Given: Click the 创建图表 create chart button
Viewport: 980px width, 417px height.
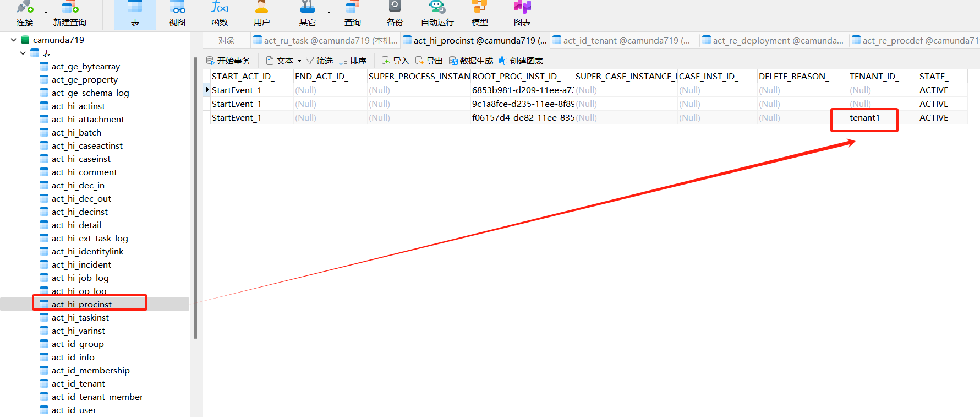Looking at the screenshot, I should (x=521, y=61).
